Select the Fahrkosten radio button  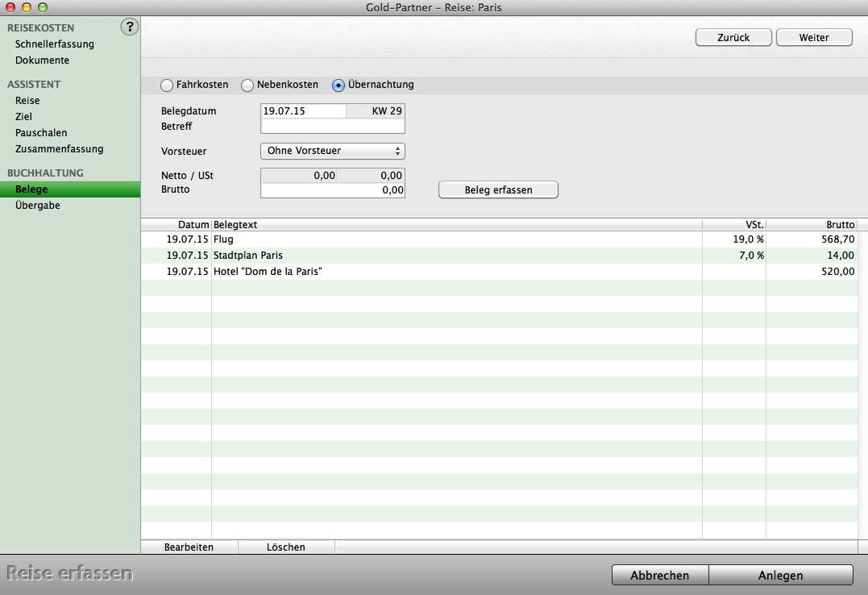click(x=167, y=85)
